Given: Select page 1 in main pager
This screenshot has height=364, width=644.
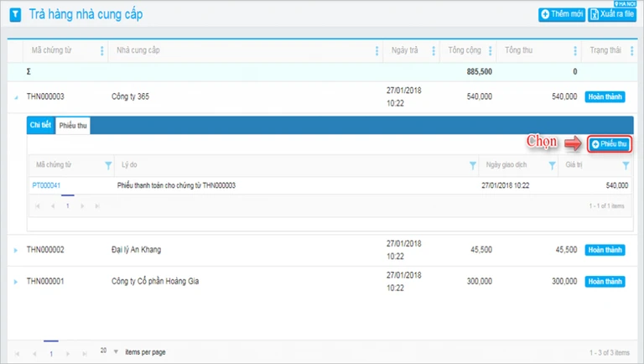Looking at the screenshot, I should (51, 354).
